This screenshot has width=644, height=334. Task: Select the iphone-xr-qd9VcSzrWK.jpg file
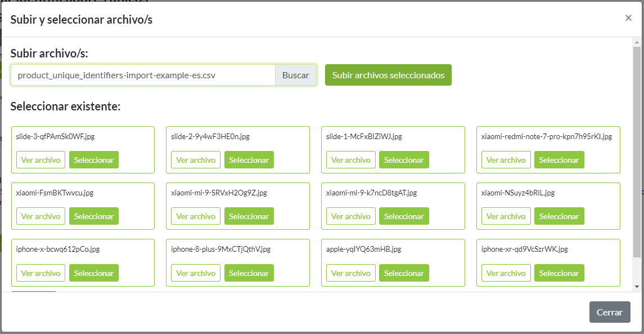(559, 273)
